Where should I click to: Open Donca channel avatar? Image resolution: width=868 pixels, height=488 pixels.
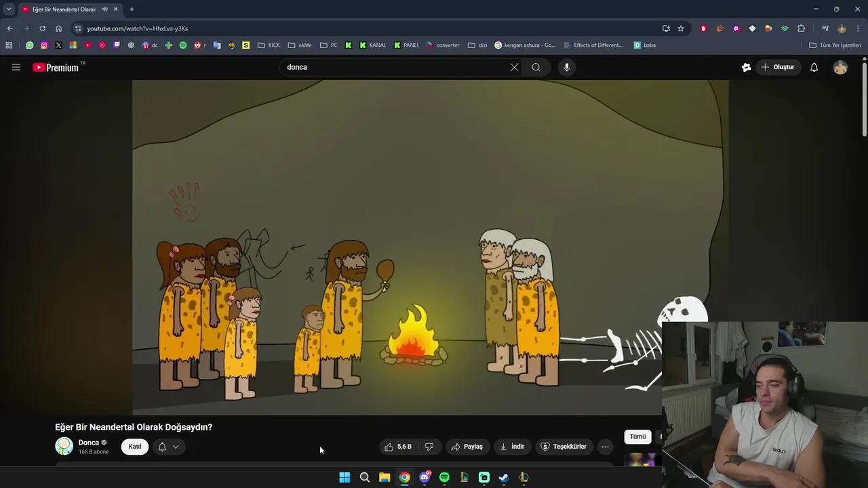click(x=64, y=446)
